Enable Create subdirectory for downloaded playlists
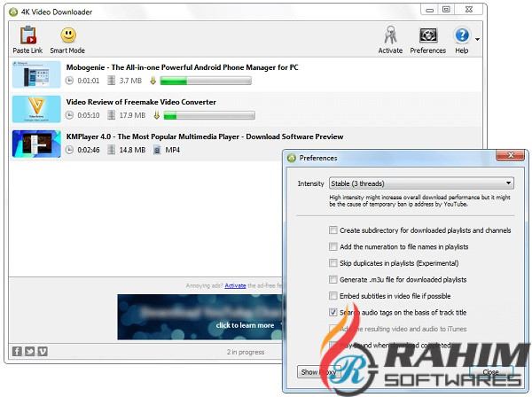The height and width of the screenshot is (397, 532). 333,230
